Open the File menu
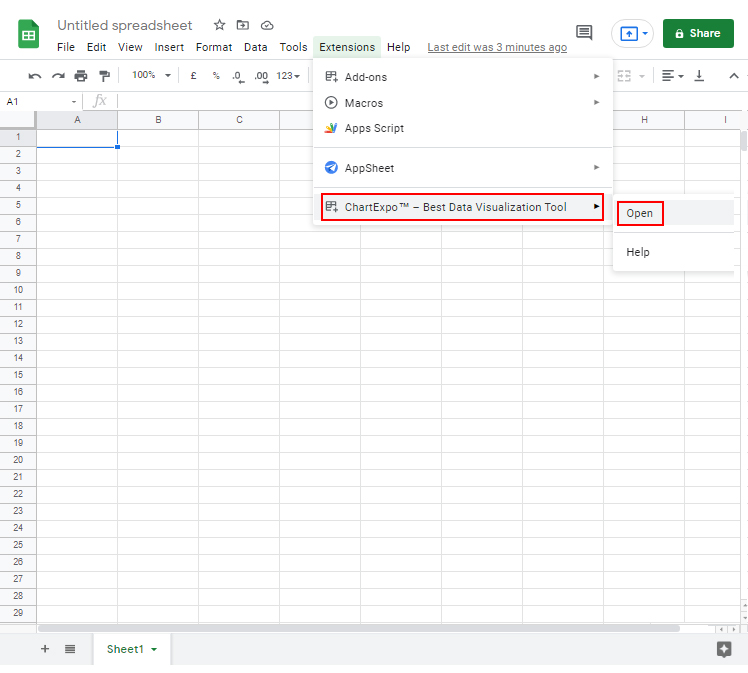This screenshot has height=673, width=748. click(x=66, y=47)
